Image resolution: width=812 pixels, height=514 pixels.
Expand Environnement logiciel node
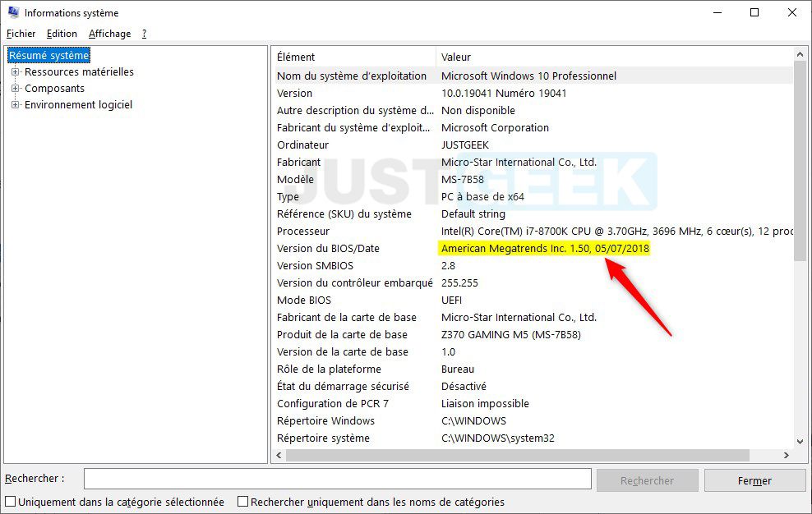[x=15, y=105]
